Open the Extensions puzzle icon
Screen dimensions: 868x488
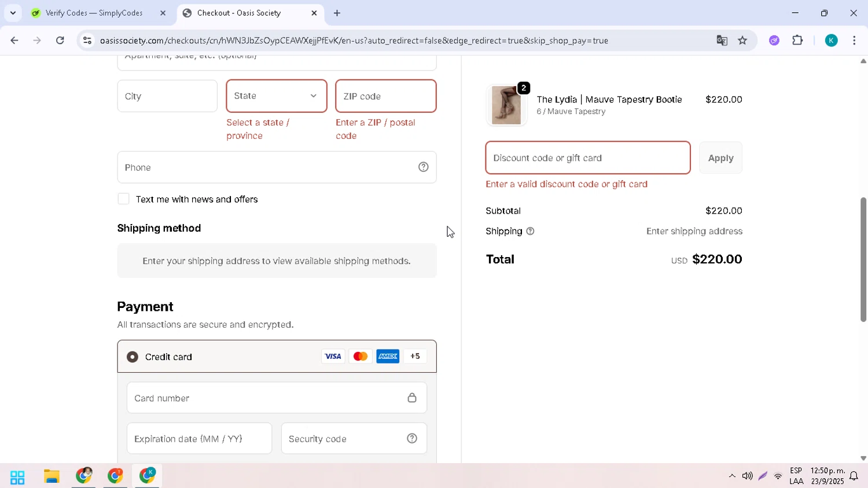(x=797, y=41)
